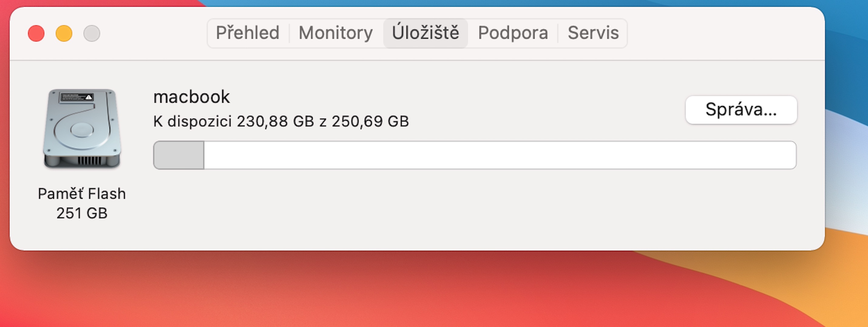
Task: Go to the Podpora tab
Action: (x=513, y=33)
